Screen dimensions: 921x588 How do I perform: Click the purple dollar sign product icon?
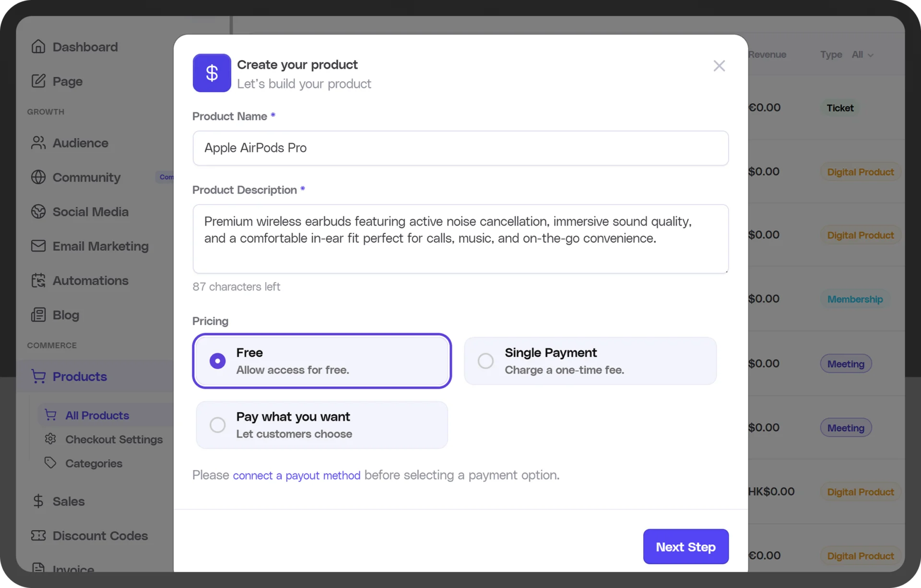(212, 73)
